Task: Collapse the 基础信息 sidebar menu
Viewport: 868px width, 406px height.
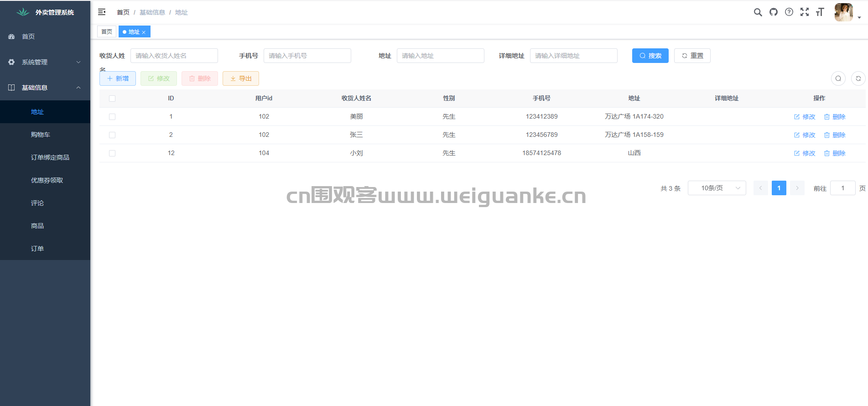Action: [x=45, y=88]
